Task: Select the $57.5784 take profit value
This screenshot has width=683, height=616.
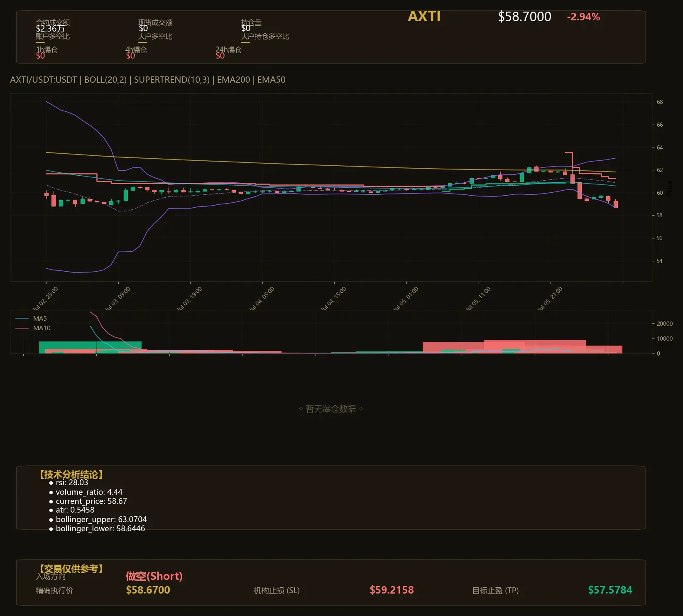Action: 610,590
